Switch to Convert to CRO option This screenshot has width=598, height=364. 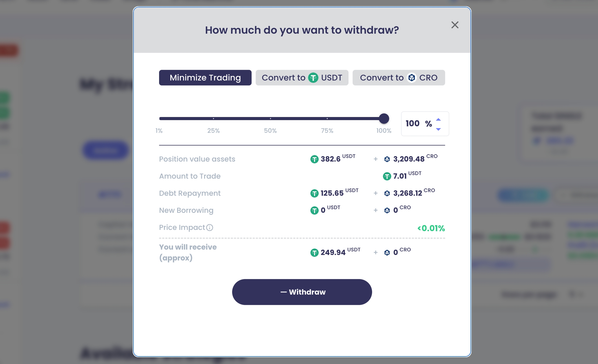coord(398,78)
